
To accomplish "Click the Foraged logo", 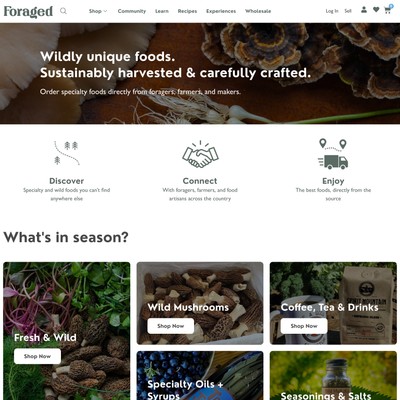I will pyautogui.click(x=28, y=12).
